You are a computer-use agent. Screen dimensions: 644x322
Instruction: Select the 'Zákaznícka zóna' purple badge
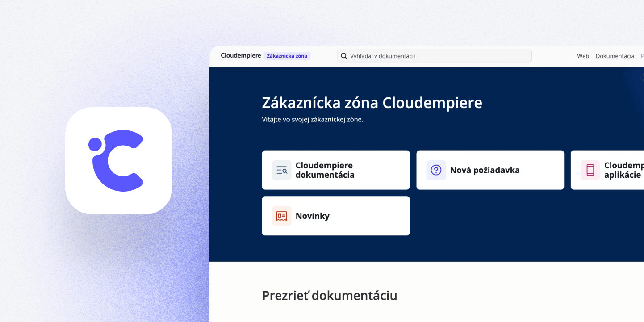287,56
